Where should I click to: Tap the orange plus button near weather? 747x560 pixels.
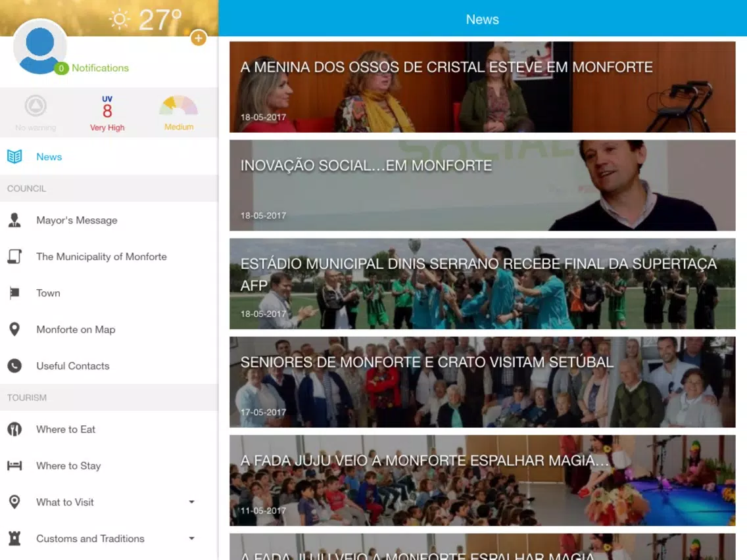coord(198,38)
